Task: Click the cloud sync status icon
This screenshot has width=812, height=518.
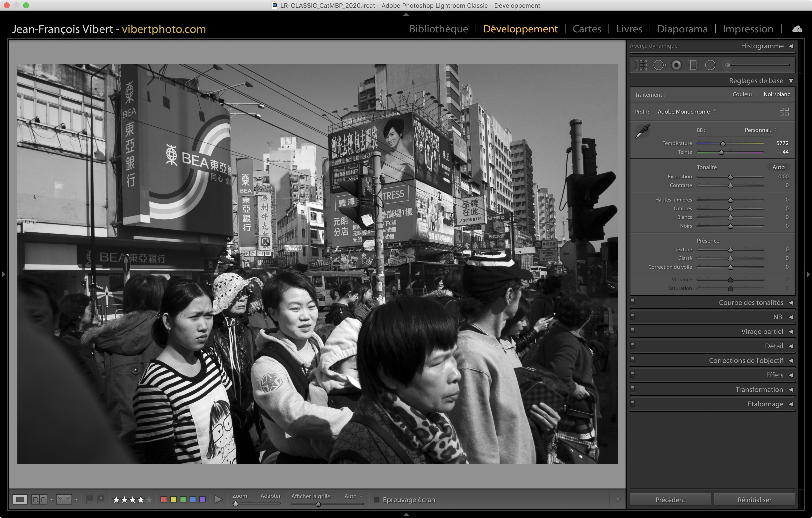Action: (797, 29)
